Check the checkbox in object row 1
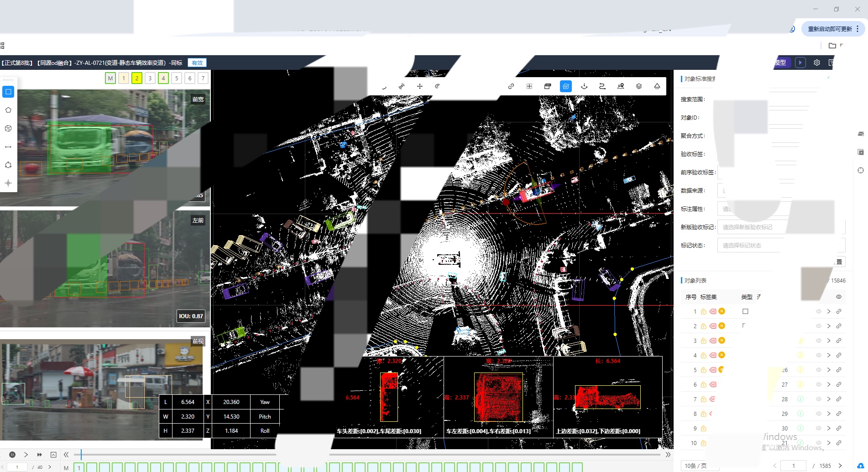 tap(745, 311)
